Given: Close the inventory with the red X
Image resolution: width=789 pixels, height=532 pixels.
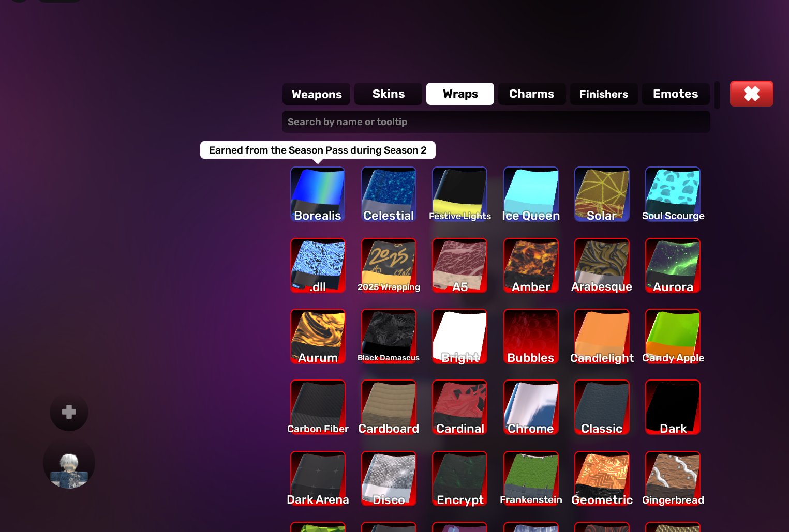Looking at the screenshot, I should pyautogui.click(x=752, y=94).
